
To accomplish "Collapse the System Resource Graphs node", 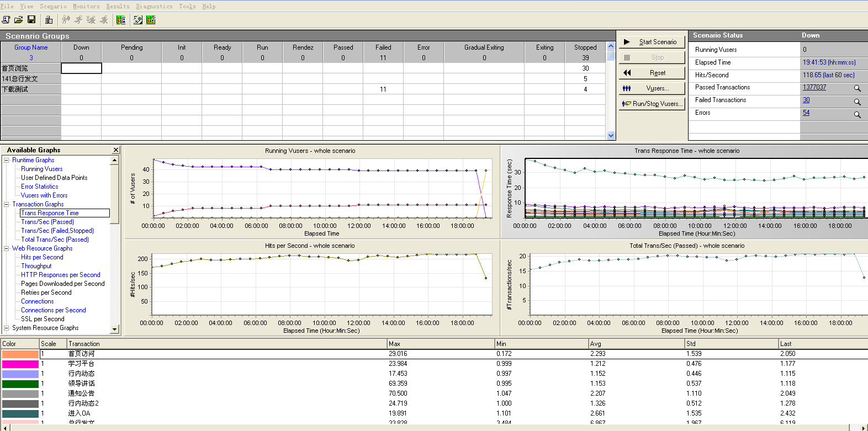I will 7,328.
